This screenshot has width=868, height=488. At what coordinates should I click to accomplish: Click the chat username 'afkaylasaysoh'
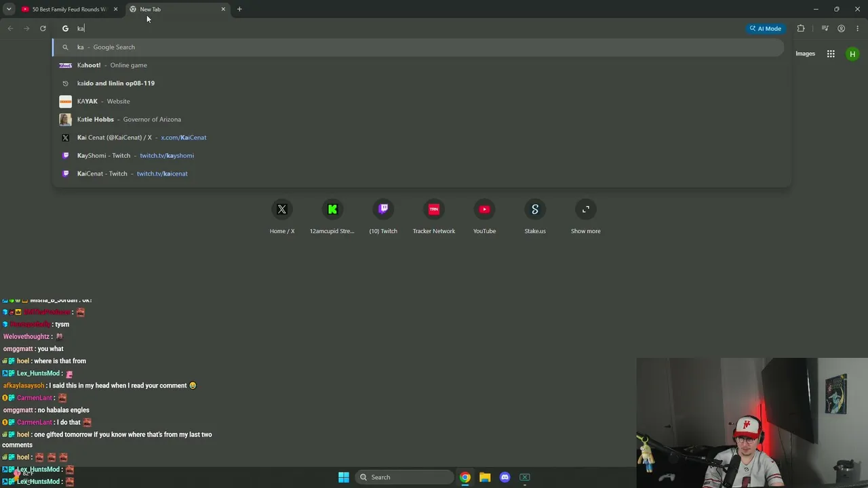(x=24, y=386)
